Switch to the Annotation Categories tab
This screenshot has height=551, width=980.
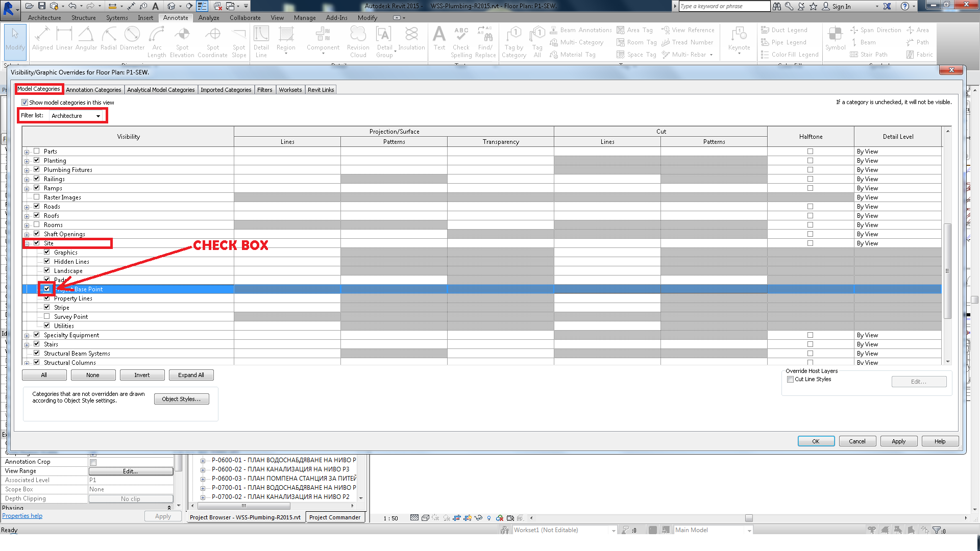tap(93, 90)
